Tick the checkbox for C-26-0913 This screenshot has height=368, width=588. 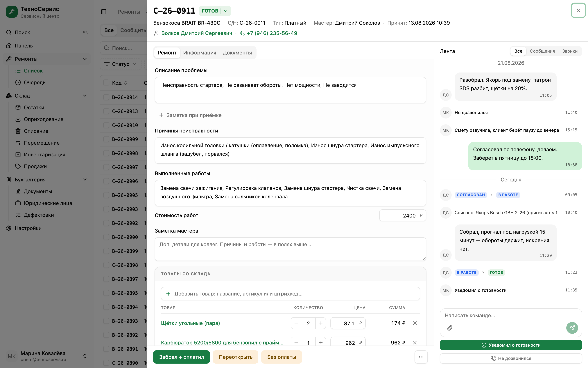click(x=106, y=111)
